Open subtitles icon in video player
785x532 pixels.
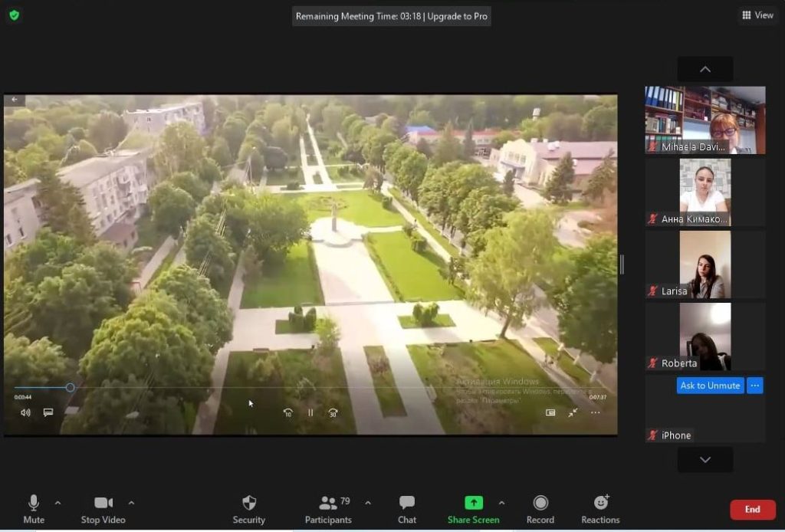coord(48,412)
